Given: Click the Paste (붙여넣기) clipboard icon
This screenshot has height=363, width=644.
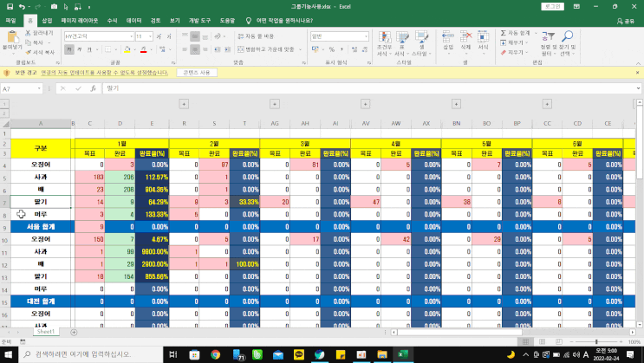Looking at the screenshot, I should [x=12, y=37].
